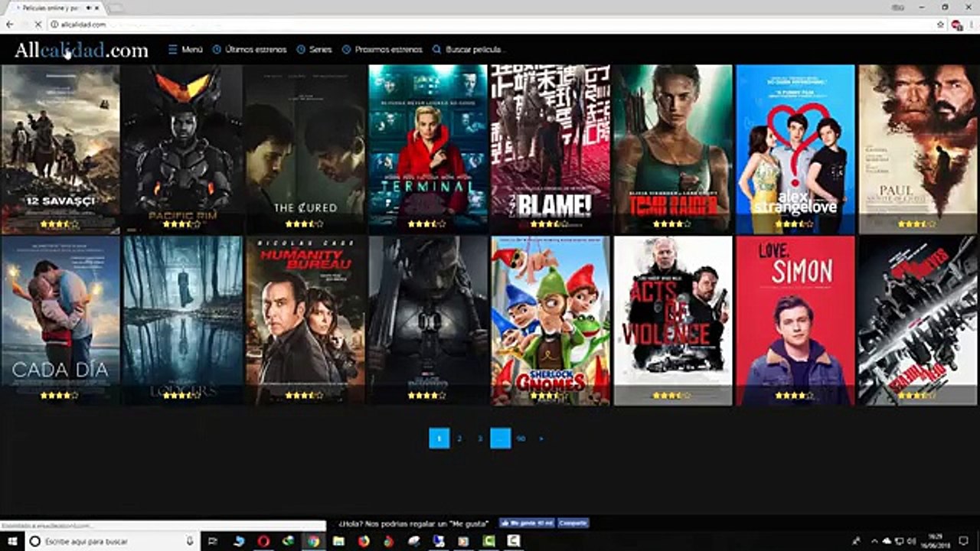Open the Chrome taskbar icon
Viewport: 980px width, 551px height.
313,541
